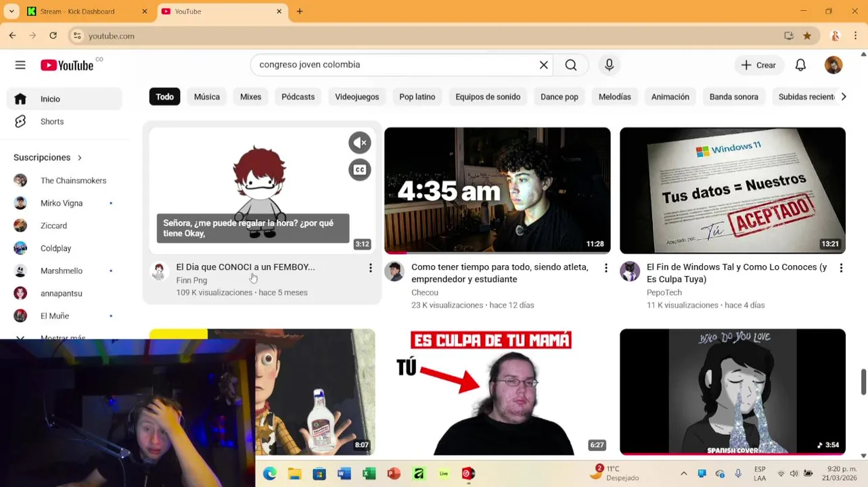The image size is (868, 487).
Task: Bookmark the page with the star
Action: (807, 36)
